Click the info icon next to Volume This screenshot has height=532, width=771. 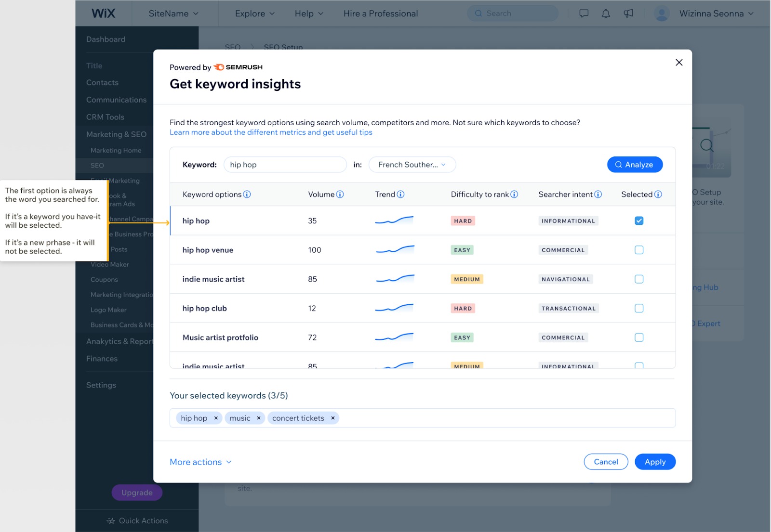point(340,195)
